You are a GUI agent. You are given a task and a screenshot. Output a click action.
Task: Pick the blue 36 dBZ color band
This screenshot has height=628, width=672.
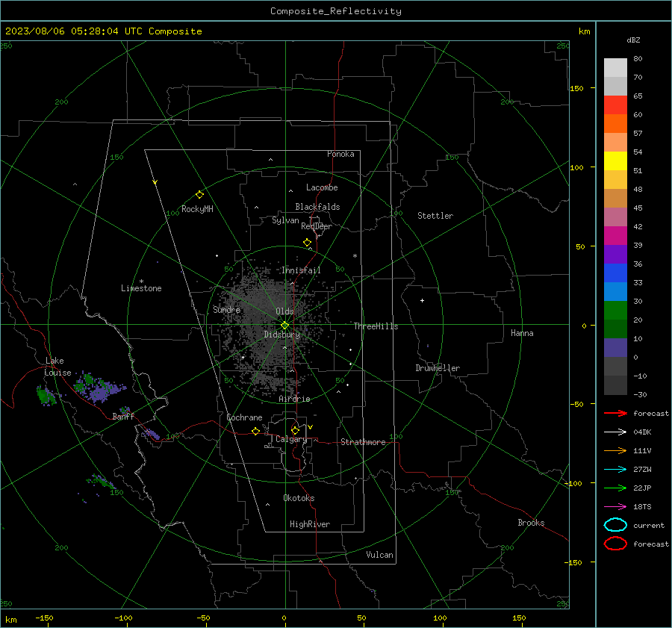click(x=615, y=273)
